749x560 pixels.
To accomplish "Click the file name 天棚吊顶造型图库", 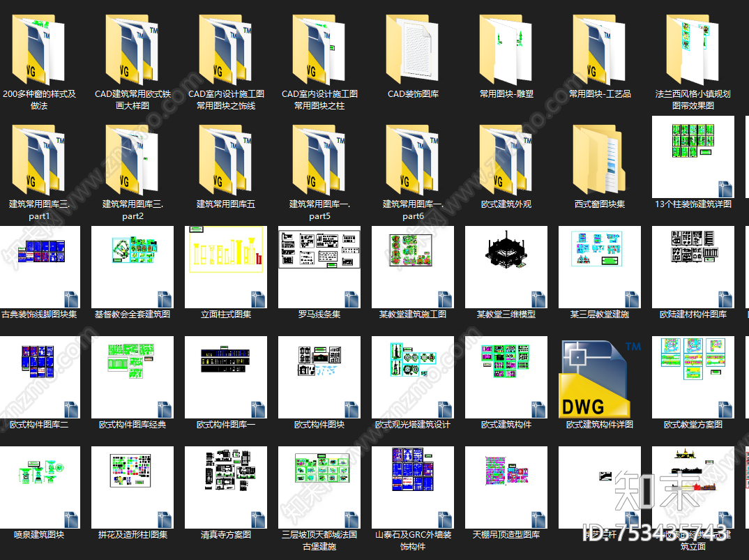I will click(506, 535).
